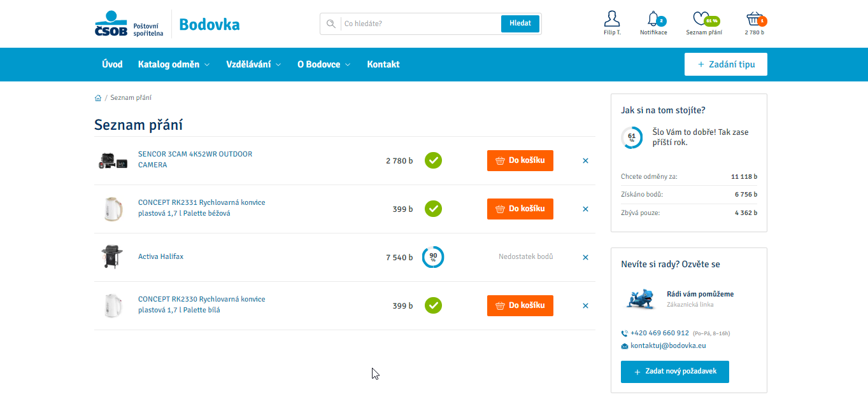
Task: Click the 6 756 b Získáno bodů value
Action: click(746, 195)
